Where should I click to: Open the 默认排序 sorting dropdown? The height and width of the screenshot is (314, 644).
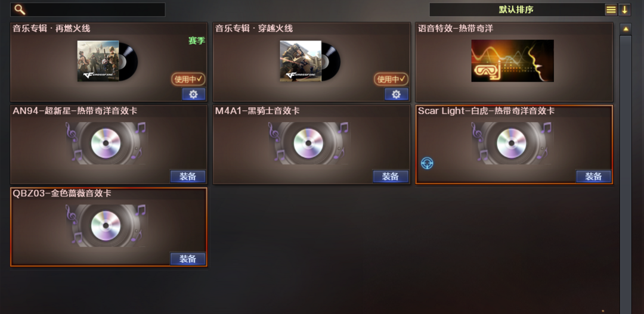click(x=516, y=10)
